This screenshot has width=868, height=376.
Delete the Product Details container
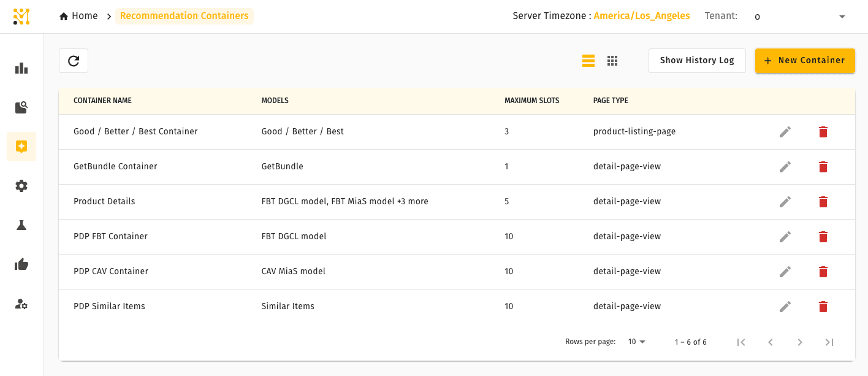click(x=823, y=202)
